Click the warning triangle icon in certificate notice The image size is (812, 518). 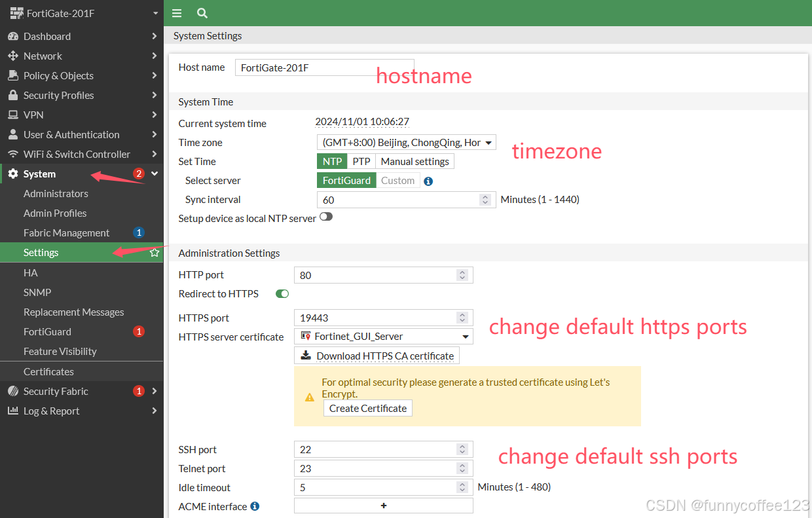tap(310, 397)
